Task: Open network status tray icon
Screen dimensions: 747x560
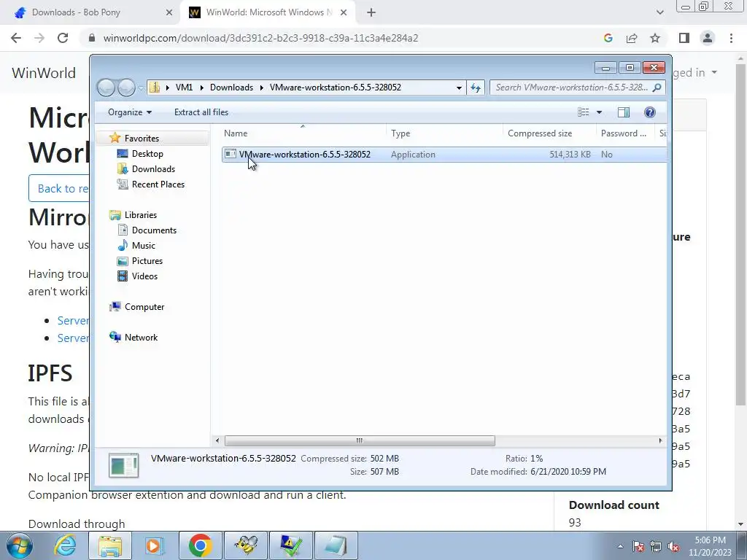Action: [x=656, y=546]
